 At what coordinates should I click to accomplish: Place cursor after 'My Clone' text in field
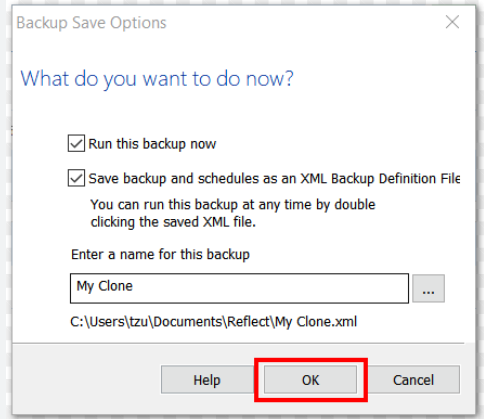pyautogui.click(x=134, y=287)
